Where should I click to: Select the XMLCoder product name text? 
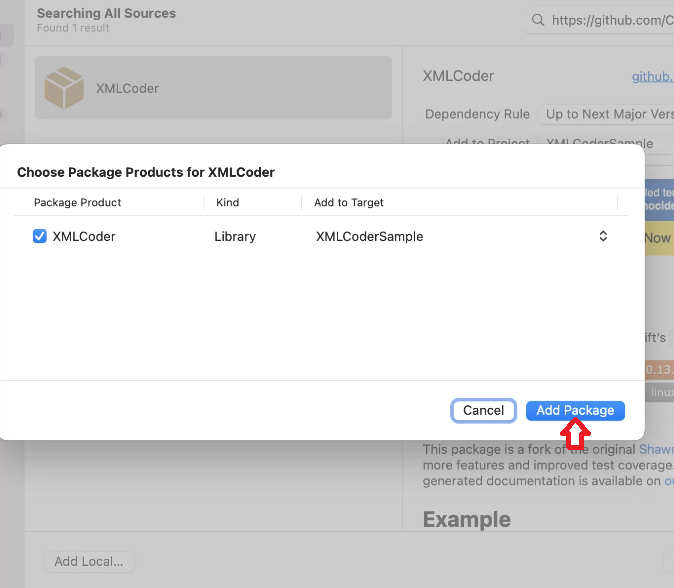(x=84, y=236)
